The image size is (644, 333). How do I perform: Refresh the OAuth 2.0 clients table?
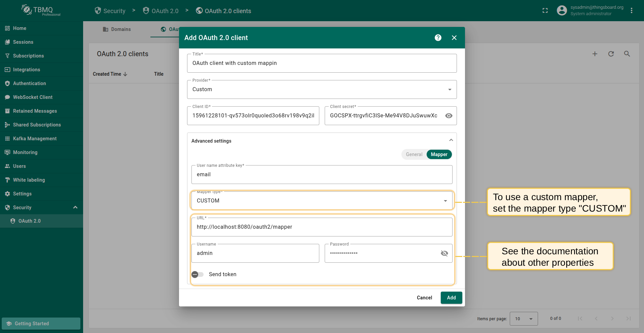pyautogui.click(x=611, y=54)
